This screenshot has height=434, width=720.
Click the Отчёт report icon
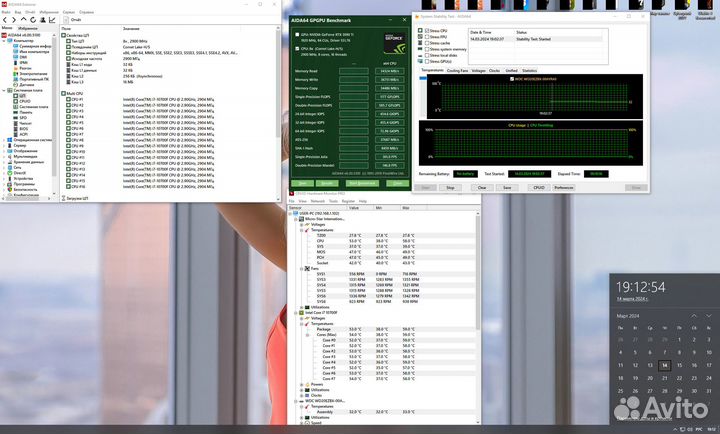tap(66, 20)
